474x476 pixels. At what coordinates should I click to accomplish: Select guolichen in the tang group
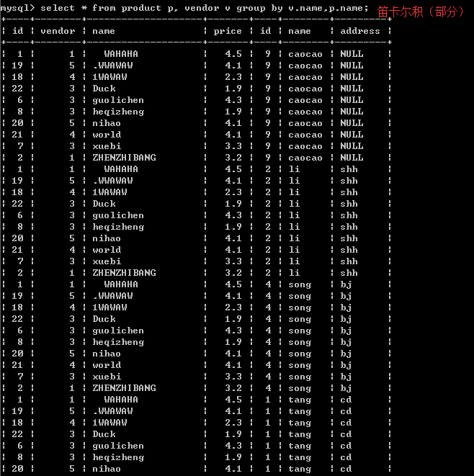pyautogui.click(x=118, y=446)
